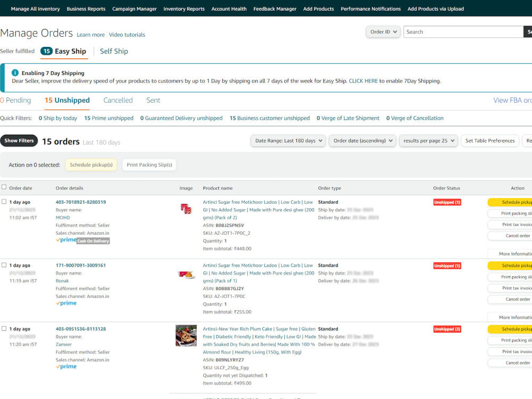Viewport: 532px width, 399px height.
Task: Open Add Products in the top menu
Action: click(319, 9)
